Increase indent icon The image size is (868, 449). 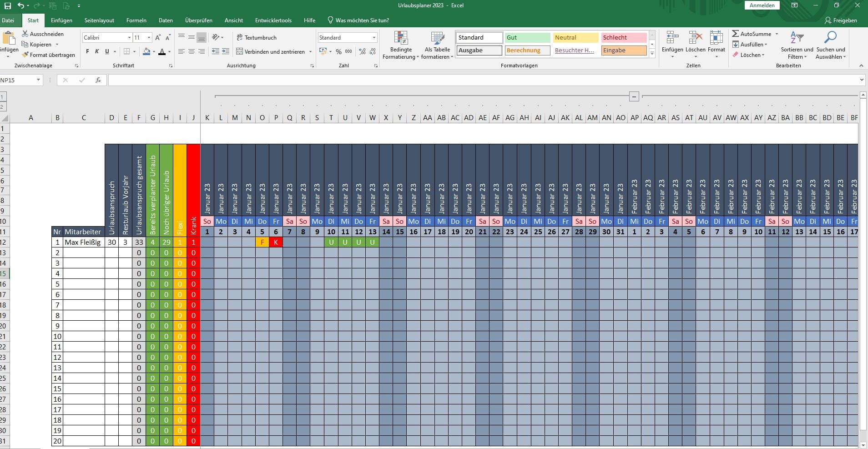(x=226, y=51)
